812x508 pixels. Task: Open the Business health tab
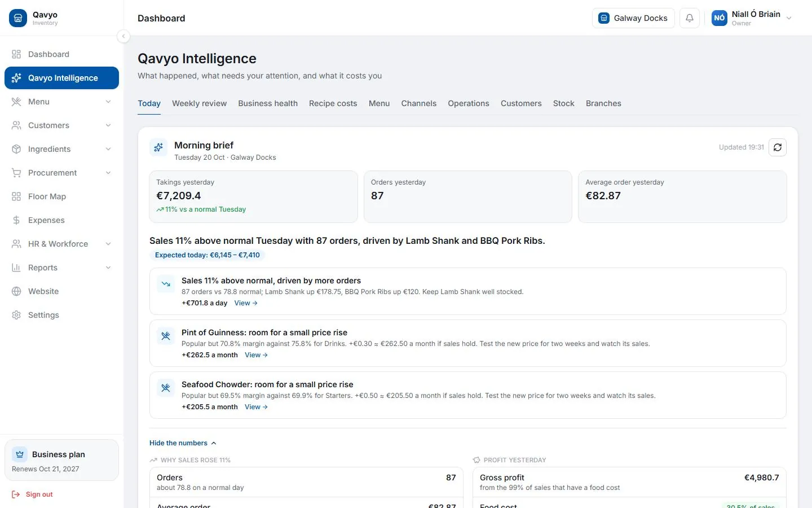point(268,103)
